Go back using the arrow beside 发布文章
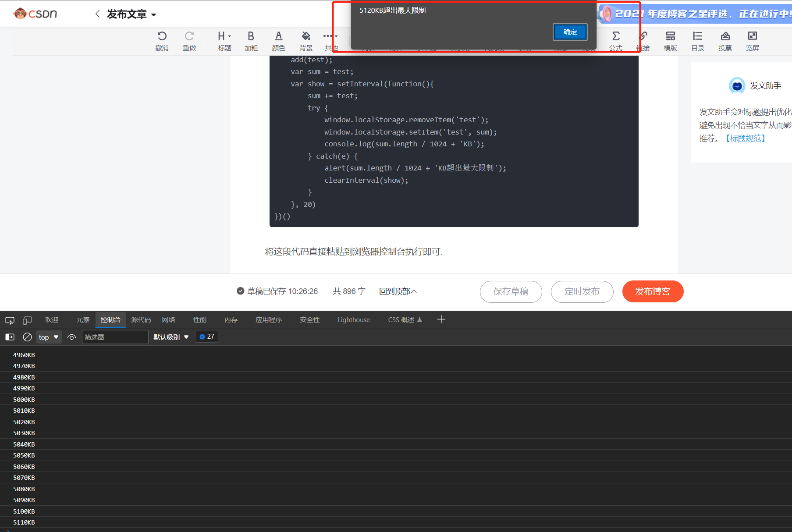The height and width of the screenshot is (532, 792). coord(97,14)
